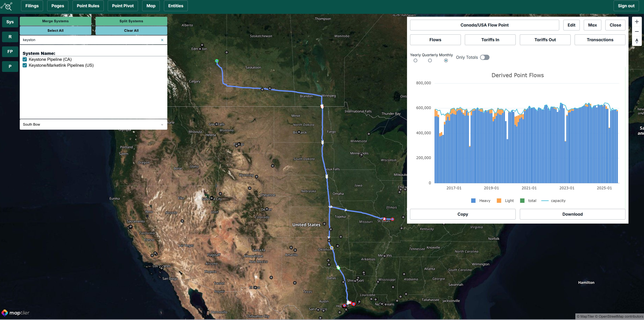Uncheck Keystone/Marketlink Pipelines (US) checkbox

coord(25,65)
